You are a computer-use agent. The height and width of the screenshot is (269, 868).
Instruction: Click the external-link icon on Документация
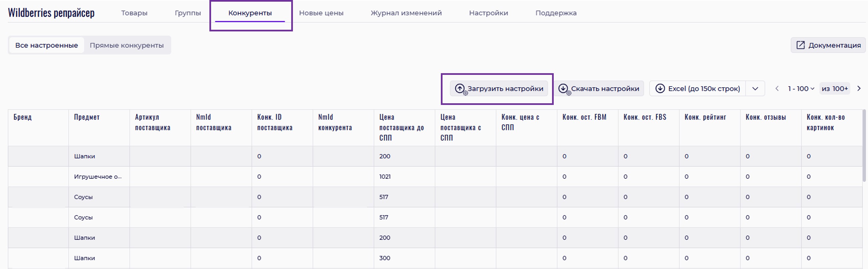pyautogui.click(x=800, y=45)
